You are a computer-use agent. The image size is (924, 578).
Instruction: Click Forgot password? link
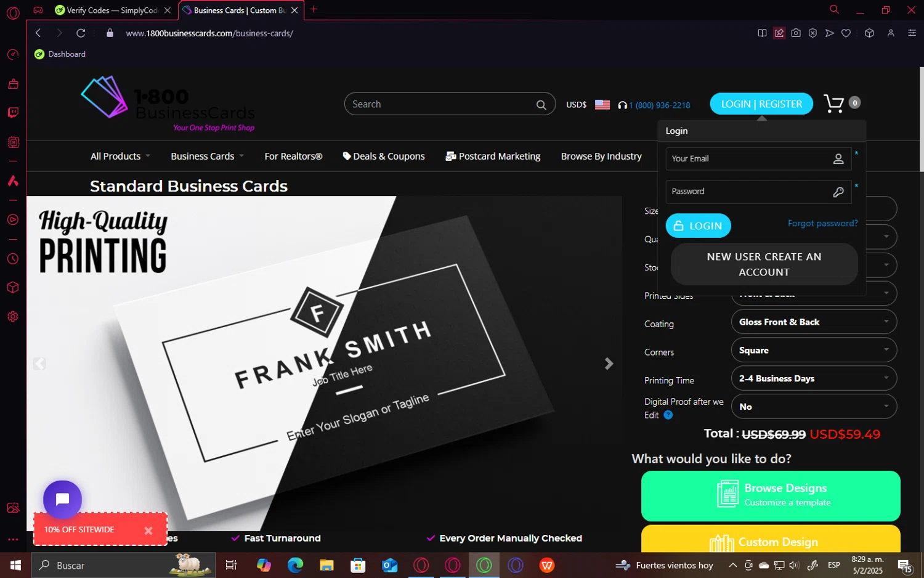(822, 223)
